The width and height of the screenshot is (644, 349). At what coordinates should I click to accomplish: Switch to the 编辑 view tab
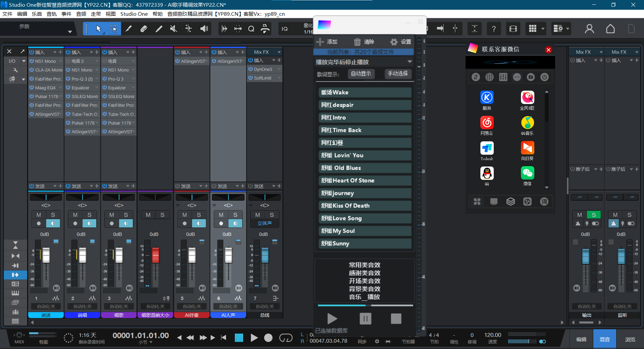point(581,339)
